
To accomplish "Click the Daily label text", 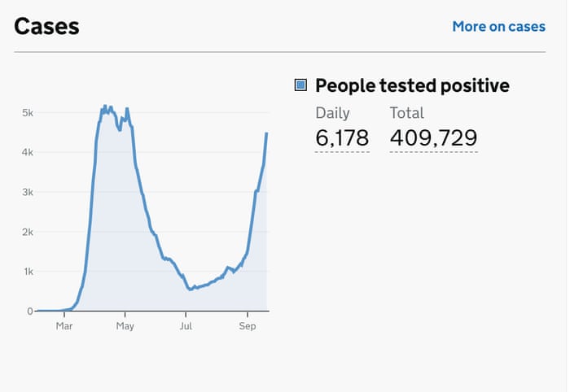I will (332, 113).
